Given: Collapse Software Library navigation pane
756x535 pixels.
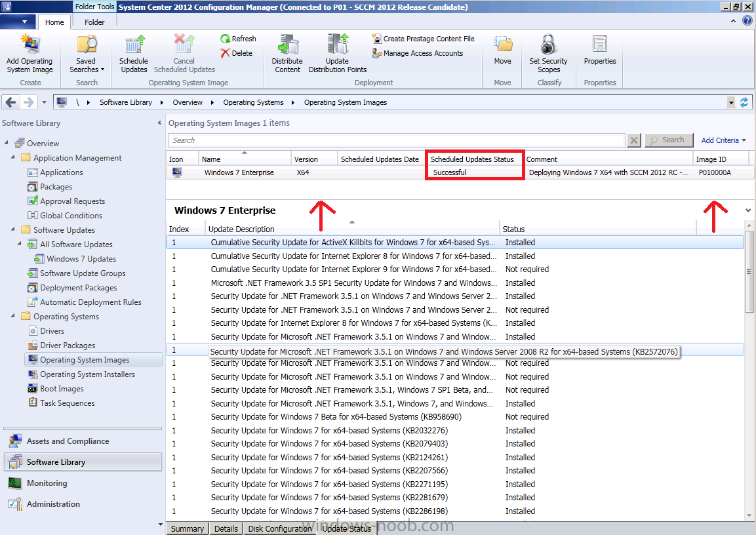Looking at the screenshot, I should tap(159, 123).
